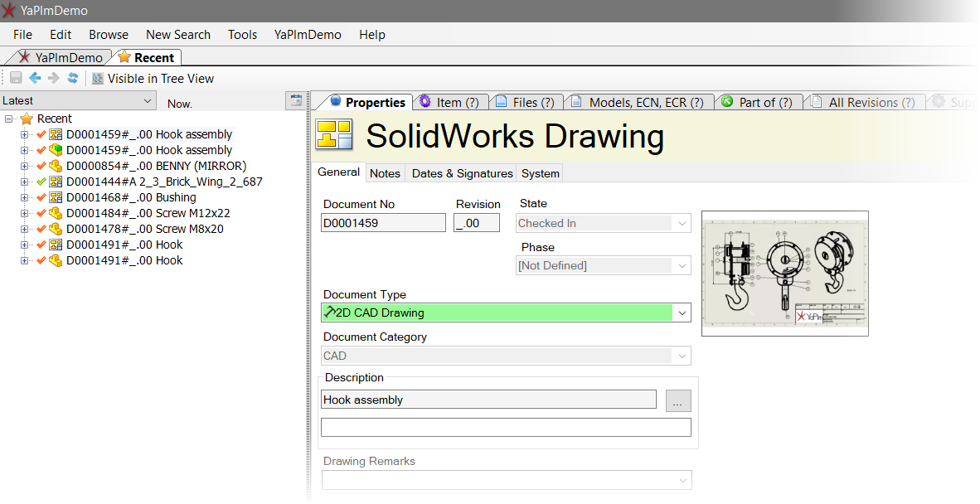The width and height of the screenshot is (980, 504).
Task: Go forward with the right arrow icon
Action: pyautogui.click(x=54, y=78)
